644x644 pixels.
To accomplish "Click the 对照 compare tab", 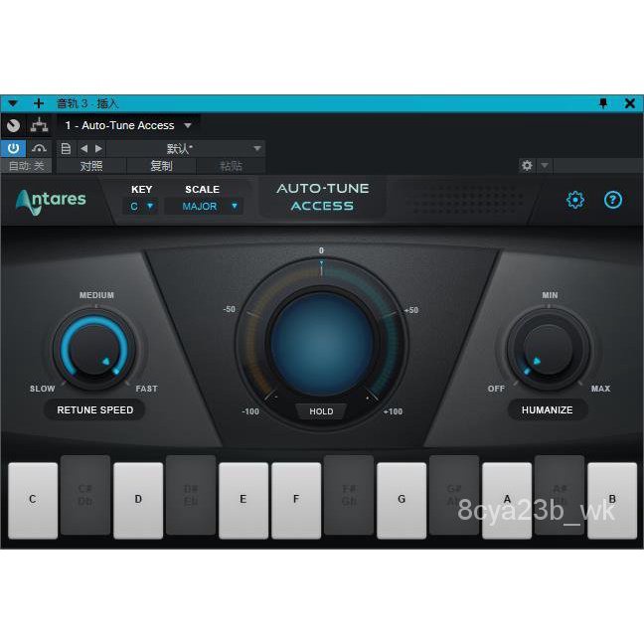I will (91, 166).
